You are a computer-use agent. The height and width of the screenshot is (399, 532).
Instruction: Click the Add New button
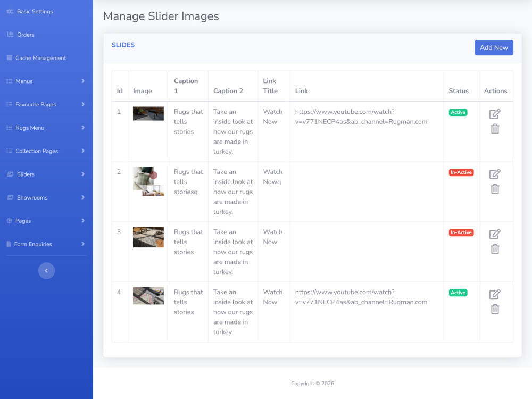(x=494, y=48)
